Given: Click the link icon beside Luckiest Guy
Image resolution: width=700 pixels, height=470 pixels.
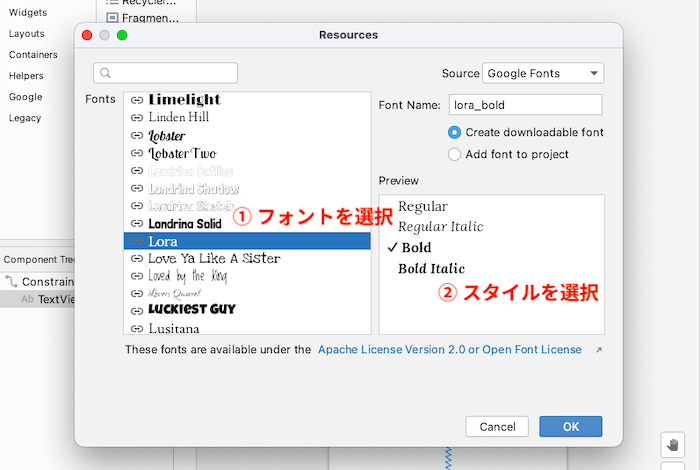Looking at the screenshot, I should pos(137,311).
